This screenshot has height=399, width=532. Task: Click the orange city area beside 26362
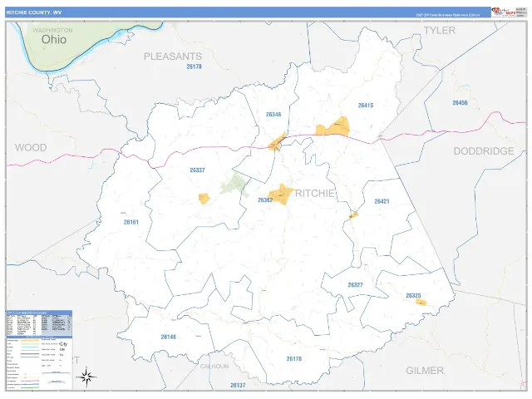(x=281, y=195)
